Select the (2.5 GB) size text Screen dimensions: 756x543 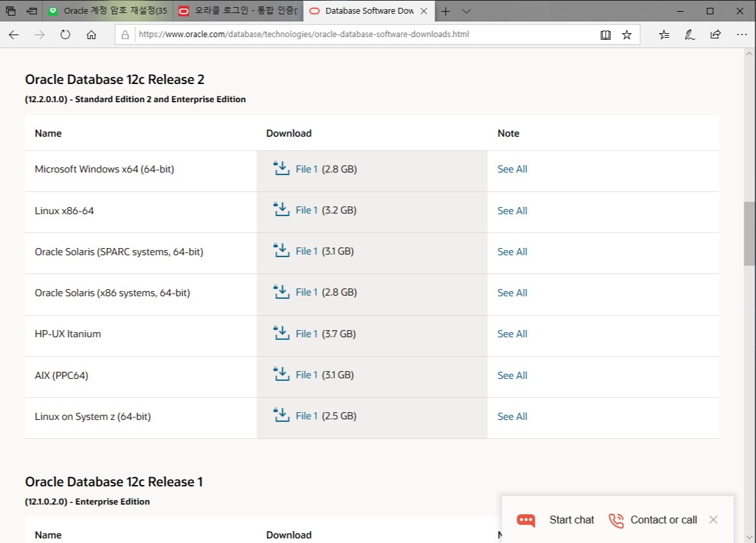tap(339, 415)
